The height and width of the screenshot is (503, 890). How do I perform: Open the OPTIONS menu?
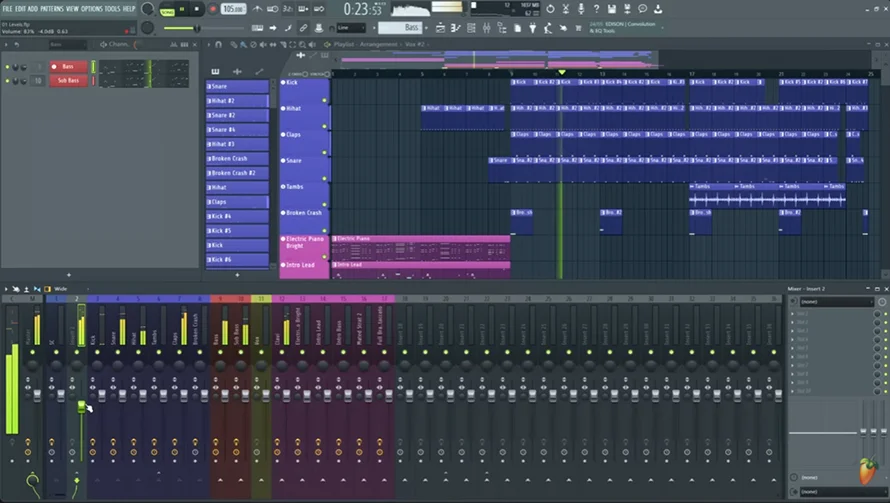[x=91, y=9]
